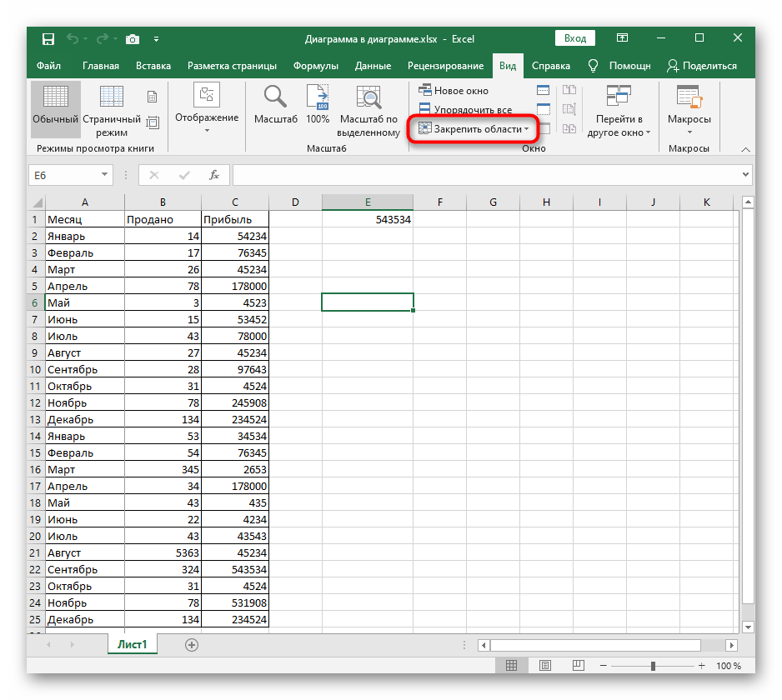This screenshot has width=782, height=700.
Task: Click the zoom slider handle
Action: pos(653,666)
